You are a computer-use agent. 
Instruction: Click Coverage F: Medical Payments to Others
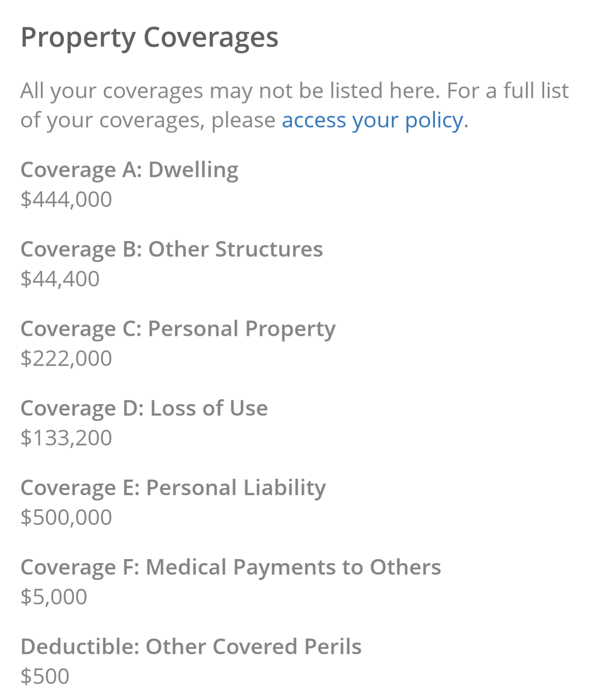[231, 568]
